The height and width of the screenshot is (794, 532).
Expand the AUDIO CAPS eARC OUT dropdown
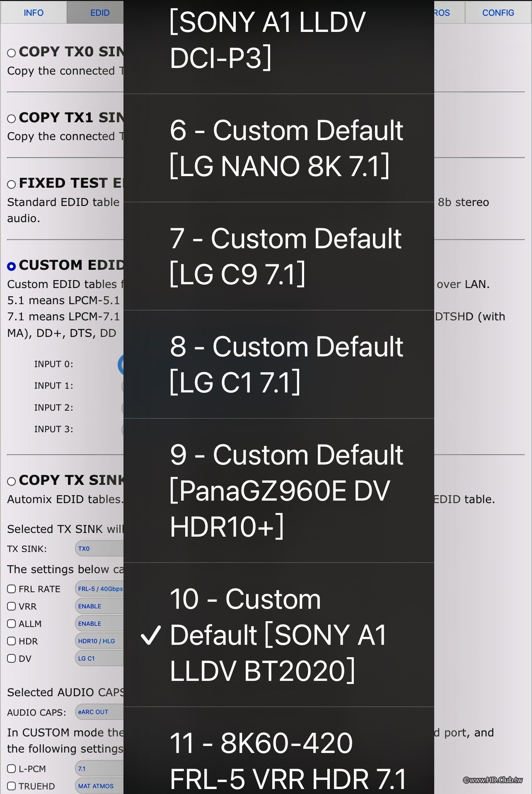(x=99, y=712)
